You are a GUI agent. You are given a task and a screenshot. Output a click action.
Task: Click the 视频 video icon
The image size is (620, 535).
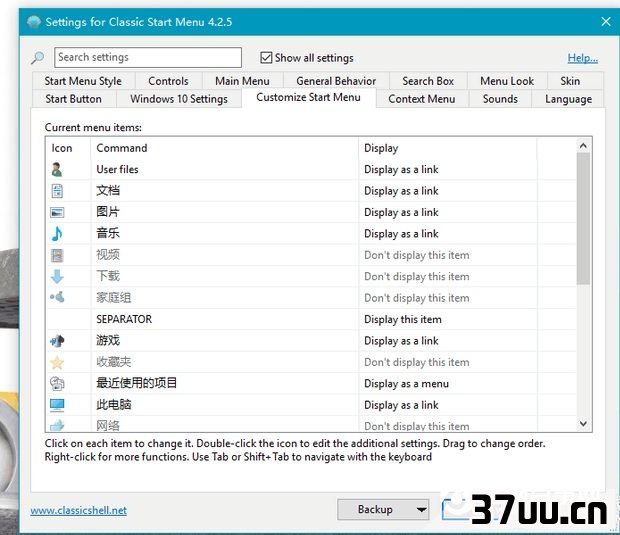pyautogui.click(x=57, y=255)
